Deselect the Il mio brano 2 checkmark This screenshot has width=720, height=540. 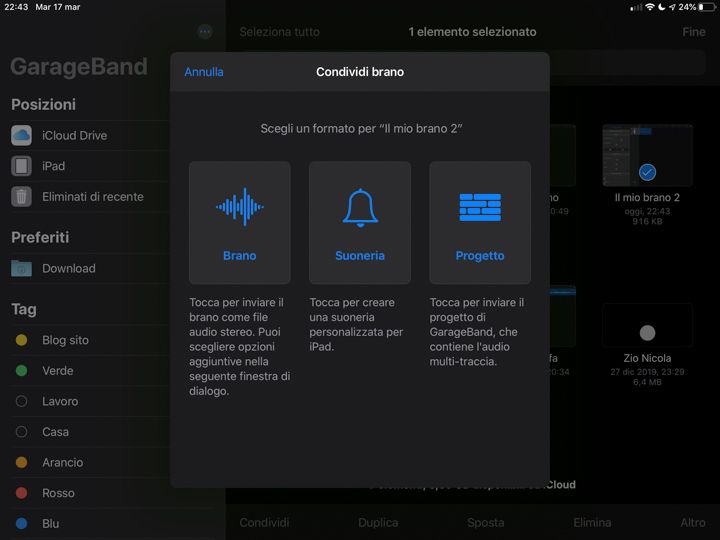(647, 173)
